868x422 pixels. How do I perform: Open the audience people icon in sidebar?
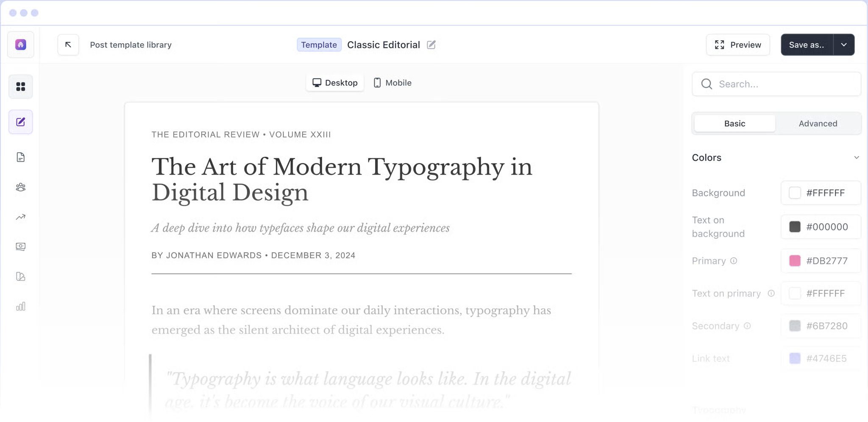pyautogui.click(x=21, y=187)
